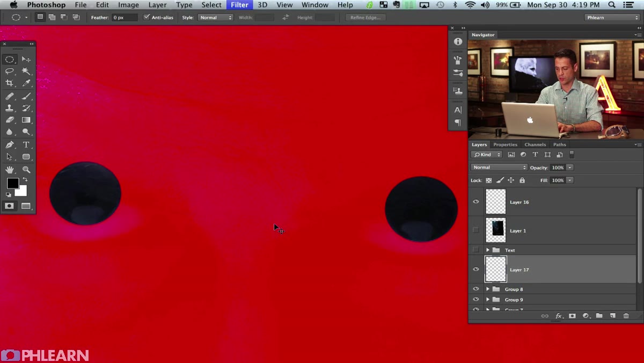The image size is (644, 363).
Task: Reset default foreground and background colors
Action: 8,194
